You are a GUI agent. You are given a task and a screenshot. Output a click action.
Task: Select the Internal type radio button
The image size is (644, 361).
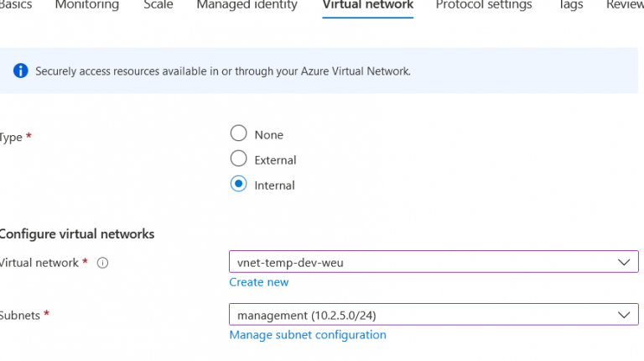click(238, 185)
